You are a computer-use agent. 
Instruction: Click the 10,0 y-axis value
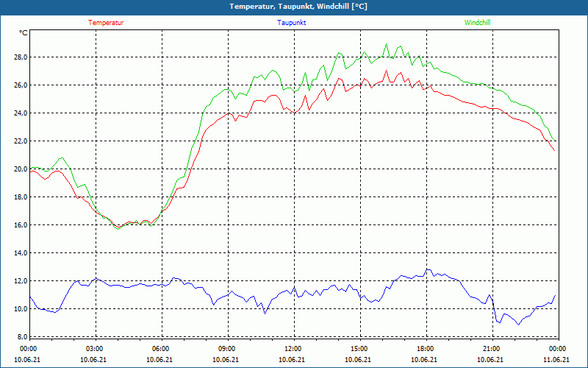pos(21,309)
